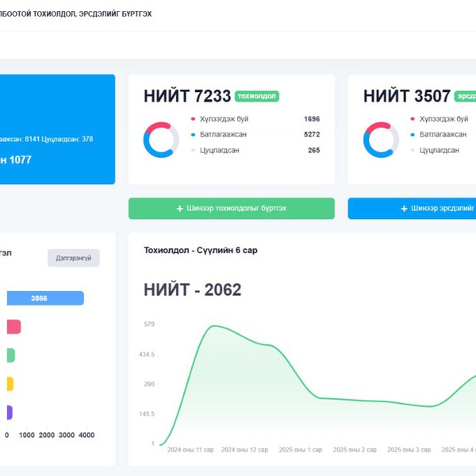The height and width of the screenshot is (476, 476).
Task: Click the blue bar labeled 3866
Action: pos(45,298)
